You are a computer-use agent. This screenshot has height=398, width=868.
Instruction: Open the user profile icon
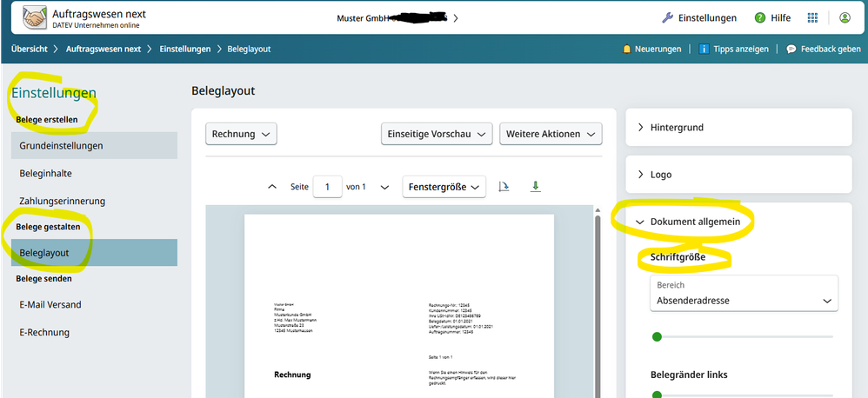[x=845, y=17]
